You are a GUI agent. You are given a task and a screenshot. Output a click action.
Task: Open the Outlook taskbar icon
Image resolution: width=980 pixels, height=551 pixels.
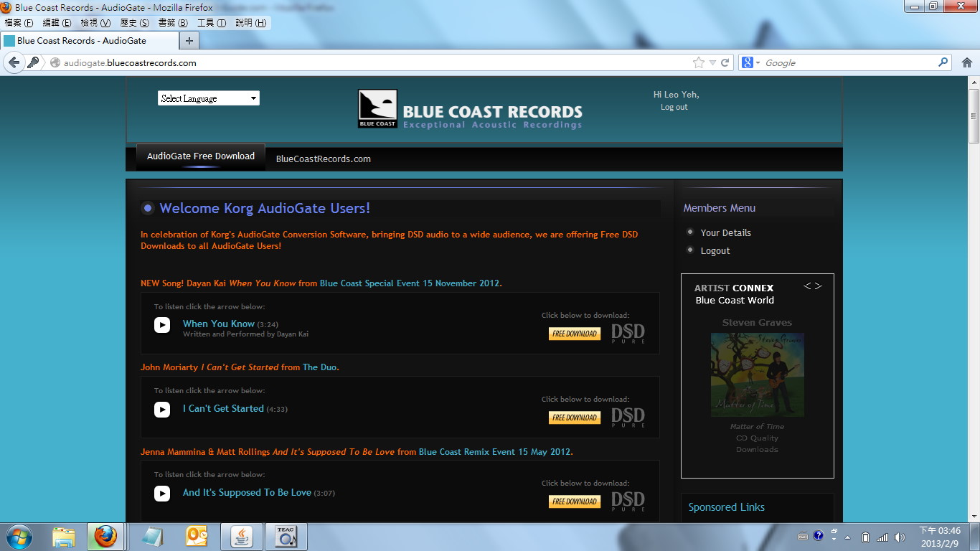[x=197, y=537]
